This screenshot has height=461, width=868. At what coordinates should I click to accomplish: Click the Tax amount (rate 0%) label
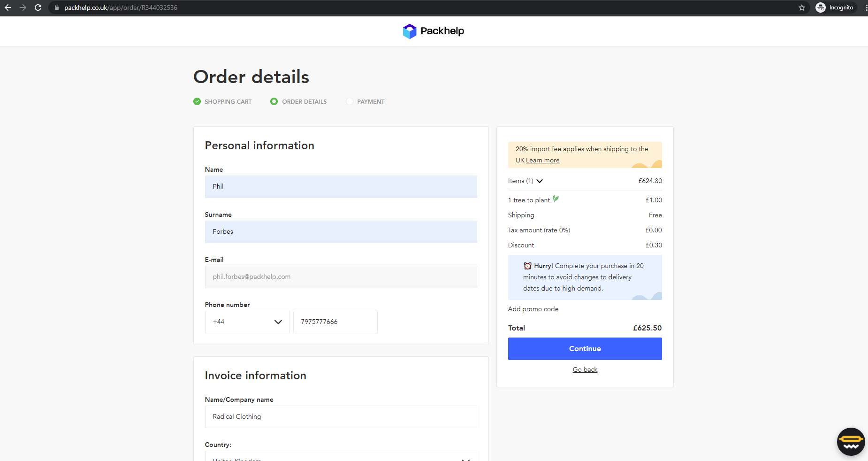(x=539, y=230)
